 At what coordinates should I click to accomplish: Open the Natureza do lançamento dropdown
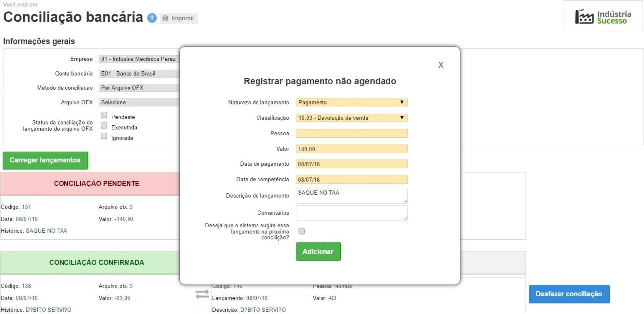tap(351, 102)
